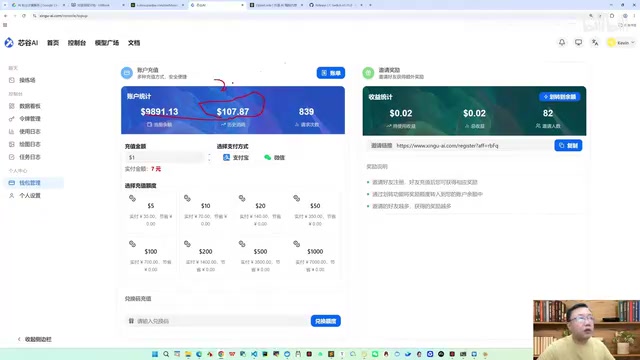Click the chart icon beside 使用日志
The image size is (640, 360).
tap(11, 131)
